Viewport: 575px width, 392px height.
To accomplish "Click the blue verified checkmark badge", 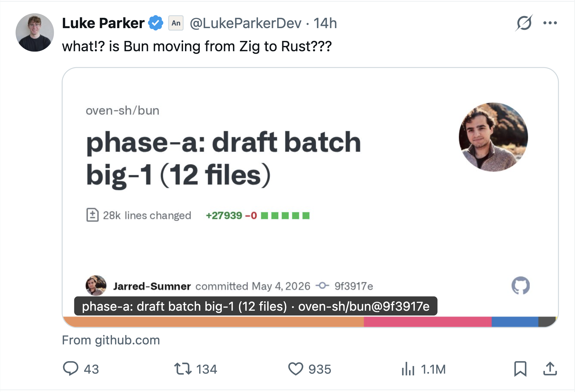I will tap(155, 23).
